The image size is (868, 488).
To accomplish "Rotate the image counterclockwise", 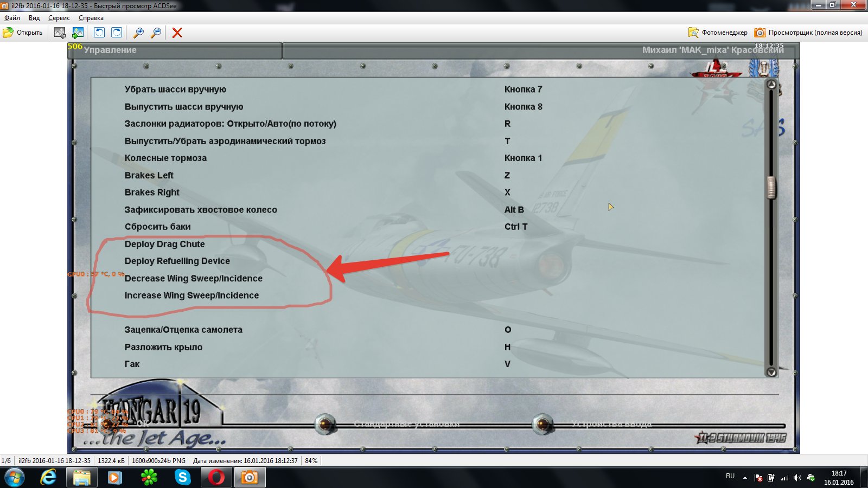I will click(99, 33).
